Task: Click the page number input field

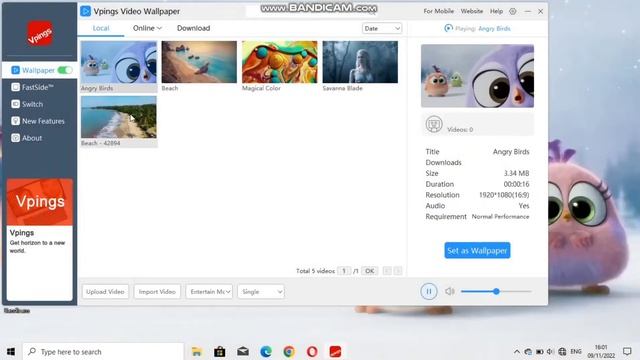Action: (344, 271)
